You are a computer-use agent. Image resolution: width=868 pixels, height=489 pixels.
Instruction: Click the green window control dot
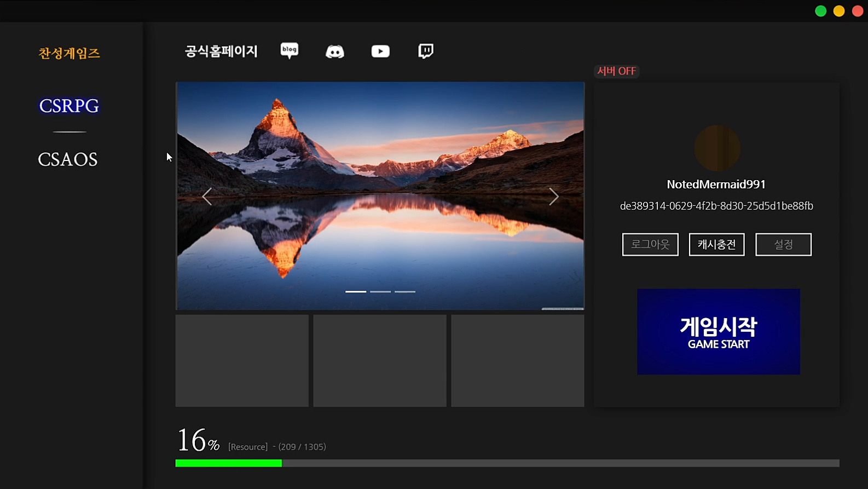click(820, 11)
